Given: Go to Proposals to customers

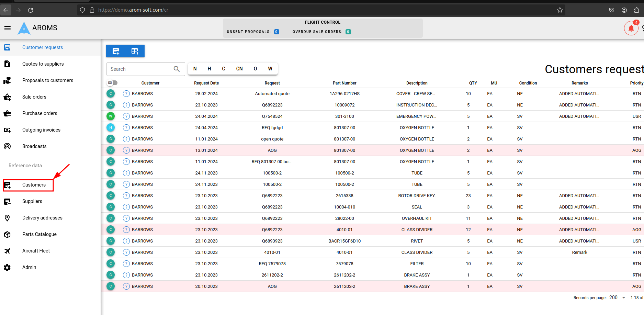Looking at the screenshot, I should (x=47, y=80).
